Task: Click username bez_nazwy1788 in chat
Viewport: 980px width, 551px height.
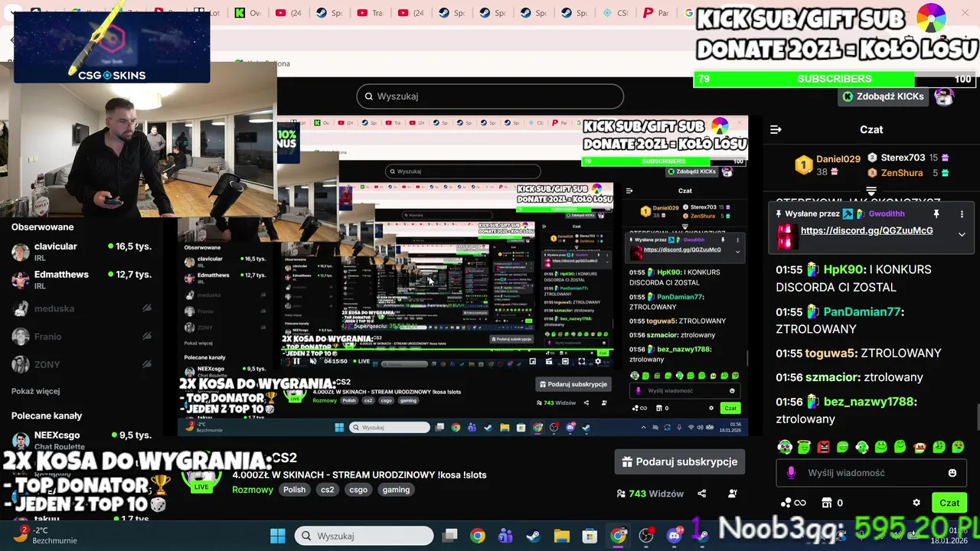Action: (868, 402)
